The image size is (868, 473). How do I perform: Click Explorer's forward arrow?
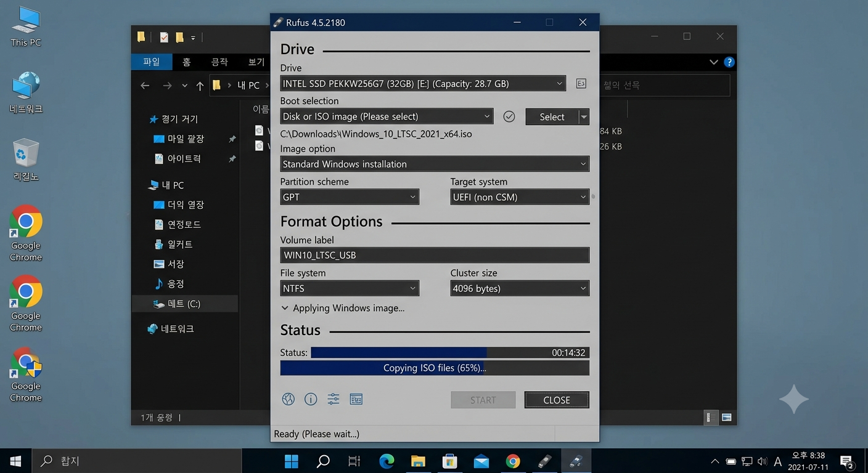(x=167, y=86)
